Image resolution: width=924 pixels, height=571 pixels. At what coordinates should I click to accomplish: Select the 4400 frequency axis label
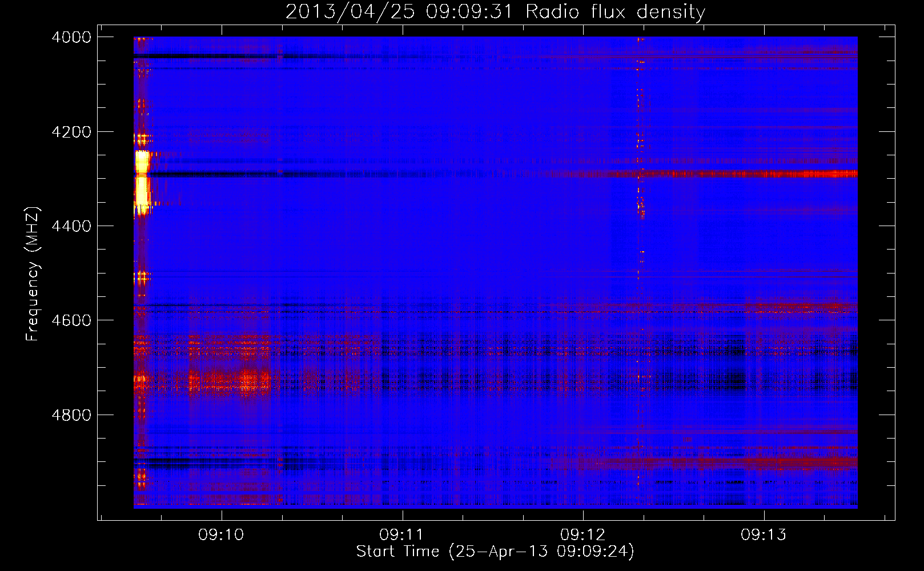point(71,226)
